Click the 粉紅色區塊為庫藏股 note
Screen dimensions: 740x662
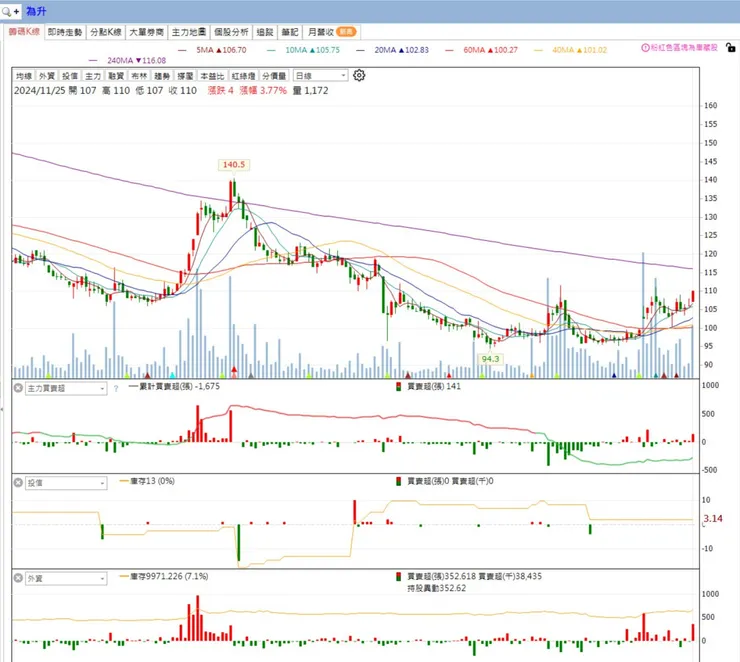point(684,48)
